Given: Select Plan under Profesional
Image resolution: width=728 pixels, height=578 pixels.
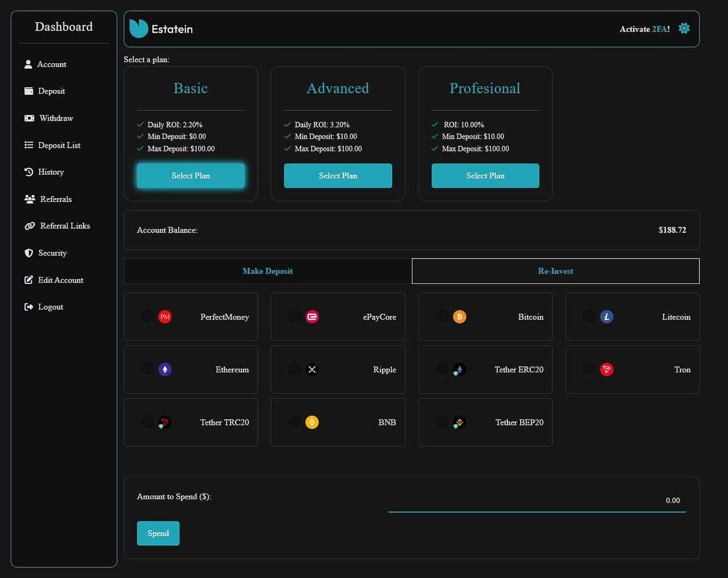Looking at the screenshot, I should tap(485, 176).
